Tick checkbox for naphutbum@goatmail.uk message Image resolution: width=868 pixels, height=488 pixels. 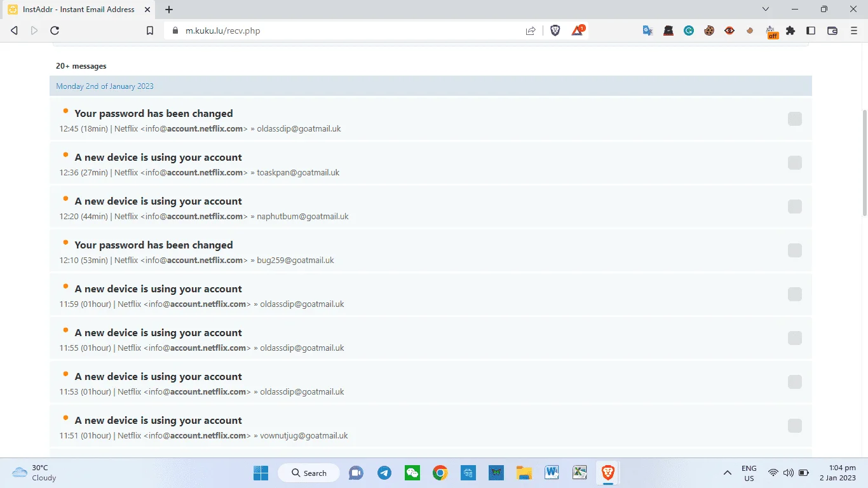pyautogui.click(x=795, y=207)
